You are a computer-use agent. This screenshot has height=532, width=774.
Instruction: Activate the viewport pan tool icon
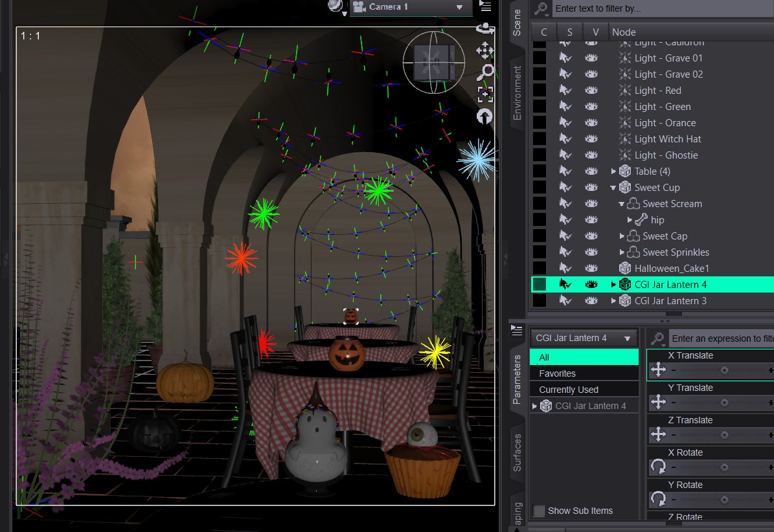[484, 50]
